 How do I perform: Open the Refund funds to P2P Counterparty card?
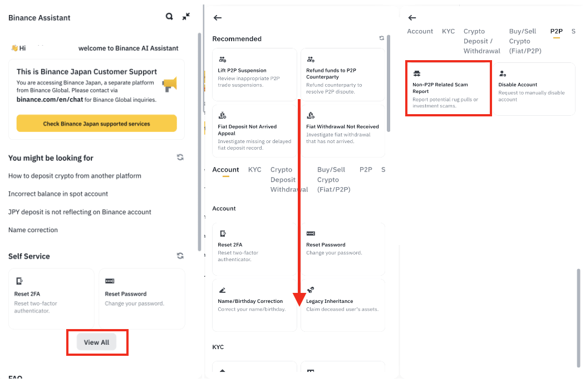(x=343, y=74)
